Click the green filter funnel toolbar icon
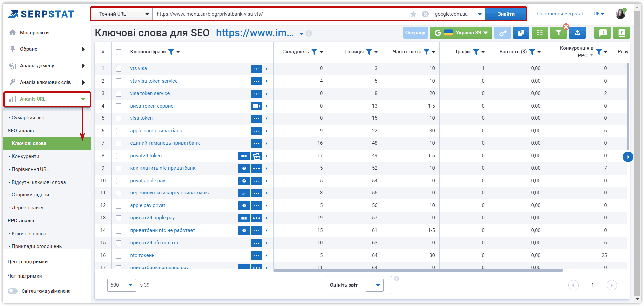Image resolution: width=644 pixels, height=306 pixels. pyautogui.click(x=559, y=33)
